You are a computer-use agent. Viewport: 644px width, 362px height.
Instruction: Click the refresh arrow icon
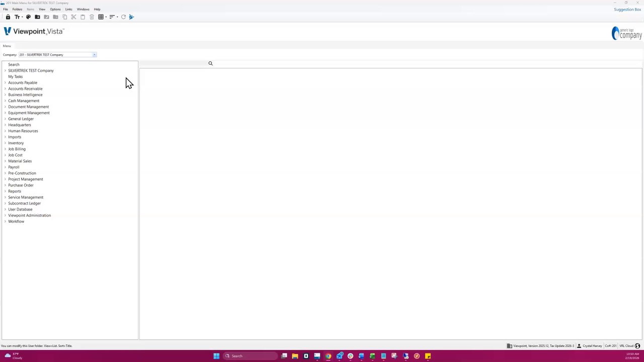(x=123, y=17)
